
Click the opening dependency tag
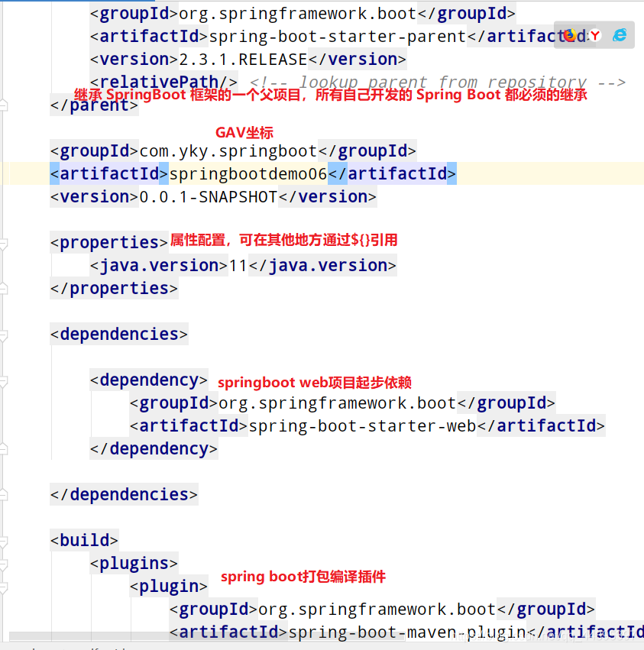pos(149,380)
